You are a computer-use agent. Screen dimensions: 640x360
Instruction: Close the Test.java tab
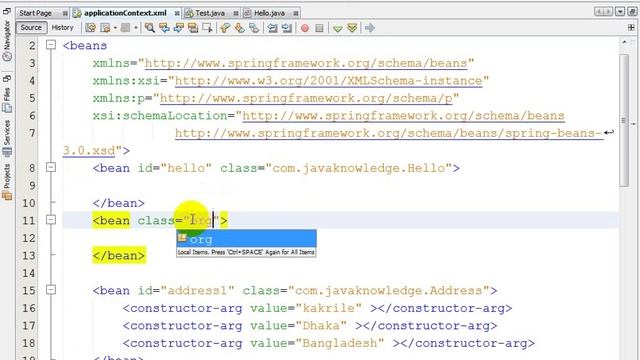tap(236, 13)
